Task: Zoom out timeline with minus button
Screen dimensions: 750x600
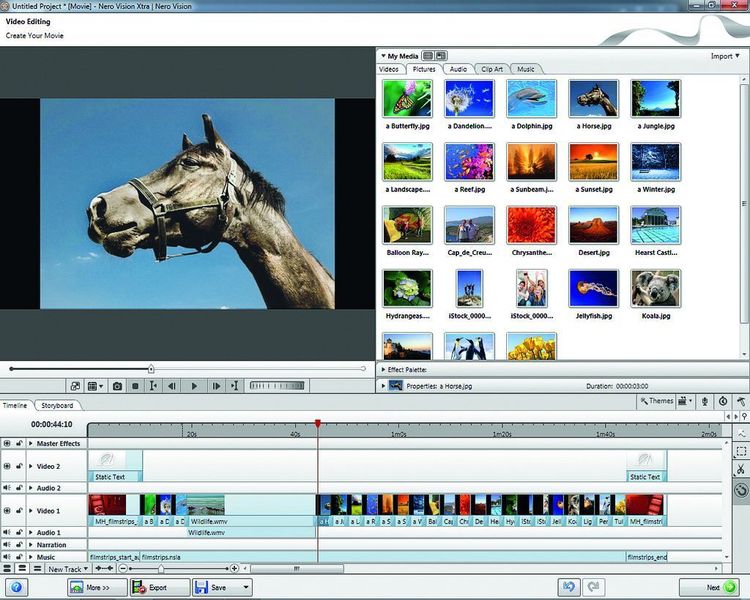Action: click(x=123, y=568)
